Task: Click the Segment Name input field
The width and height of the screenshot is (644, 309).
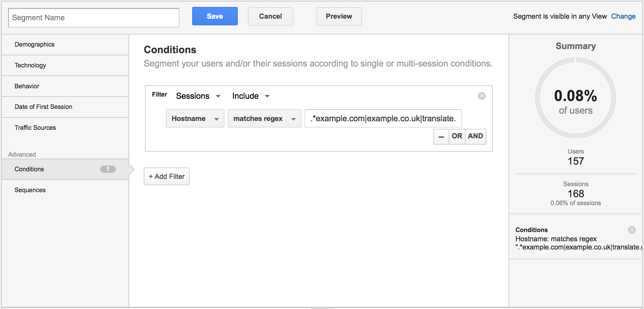Action: tap(94, 18)
